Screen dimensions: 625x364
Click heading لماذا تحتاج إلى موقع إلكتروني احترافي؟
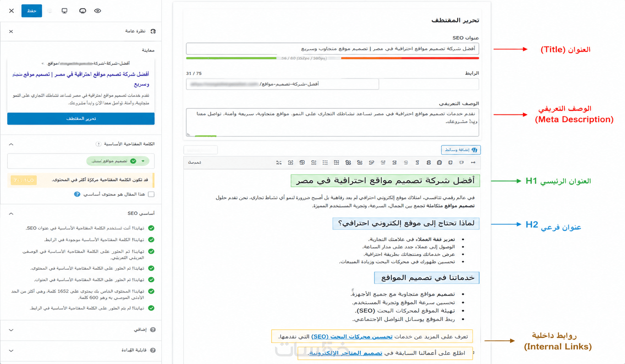point(406,223)
